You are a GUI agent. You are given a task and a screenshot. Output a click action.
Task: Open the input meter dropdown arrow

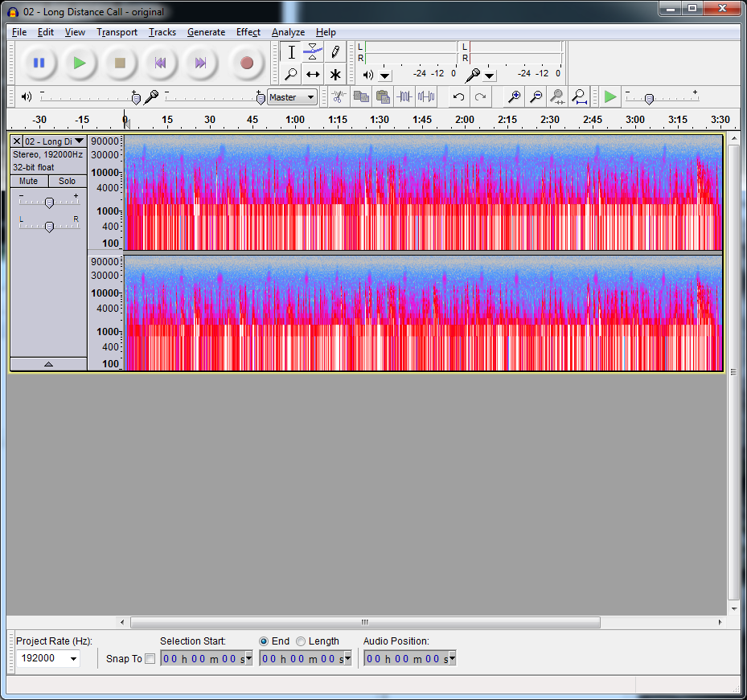(x=489, y=76)
